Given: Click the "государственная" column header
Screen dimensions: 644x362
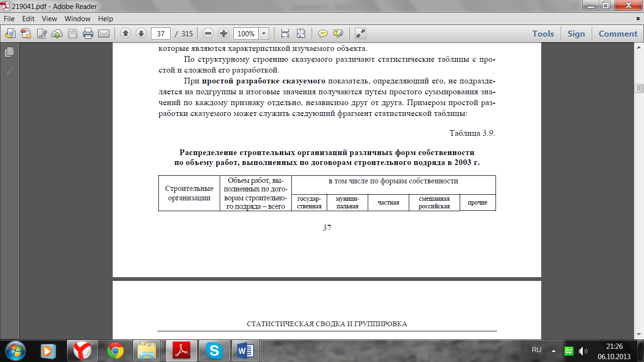Looking at the screenshot, I should [x=309, y=203].
